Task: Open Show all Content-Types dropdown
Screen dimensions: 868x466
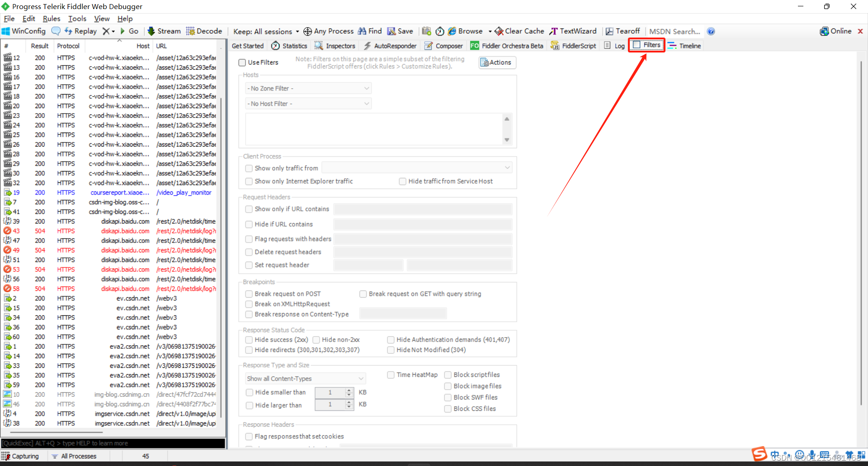Action: point(306,378)
